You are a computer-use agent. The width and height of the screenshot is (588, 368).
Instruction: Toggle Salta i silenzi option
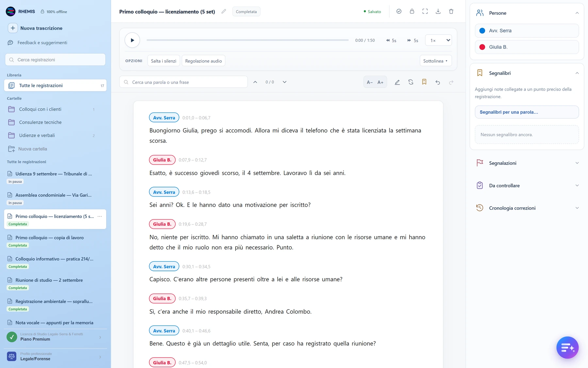coord(164,61)
